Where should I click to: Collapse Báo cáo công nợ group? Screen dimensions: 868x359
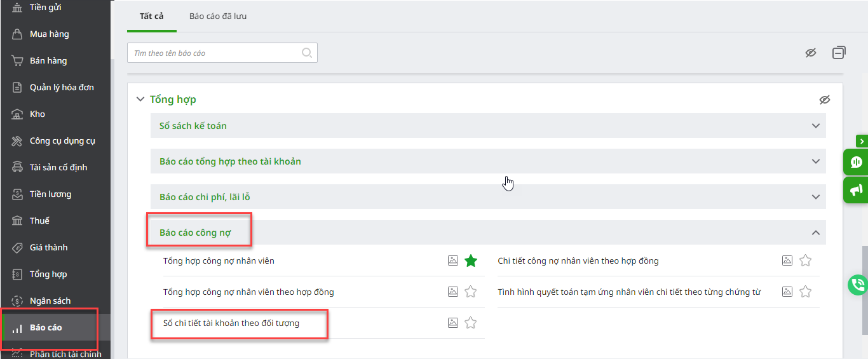pos(488,233)
